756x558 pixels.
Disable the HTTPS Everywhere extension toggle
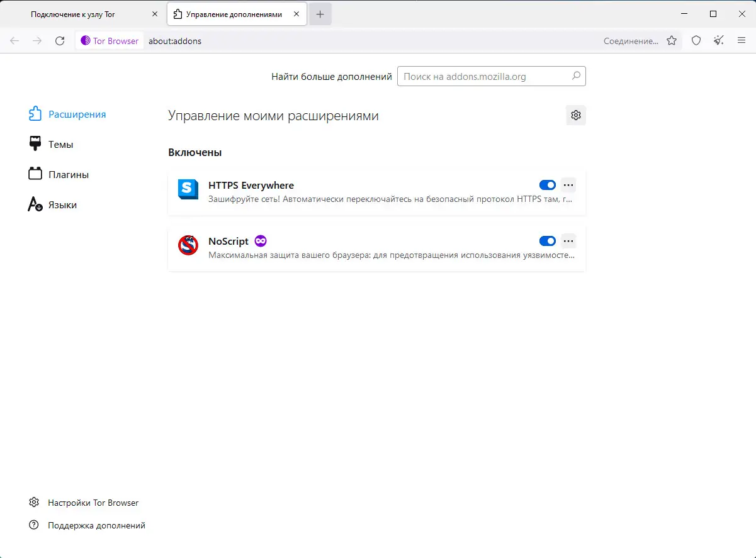click(548, 185)
